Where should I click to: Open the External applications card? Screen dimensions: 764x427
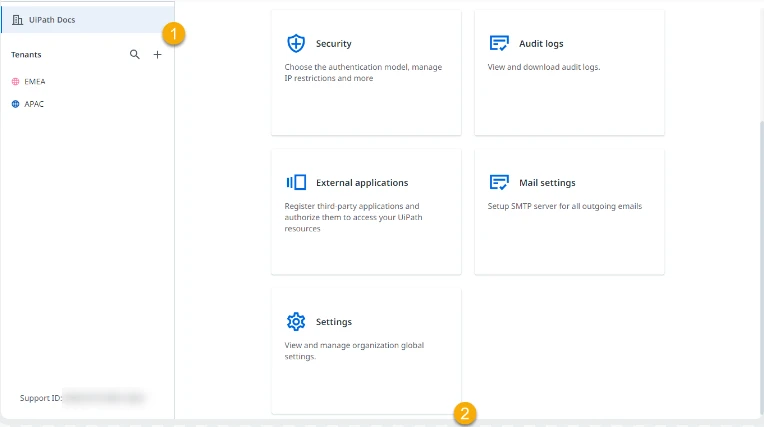(x=366, y=212)
